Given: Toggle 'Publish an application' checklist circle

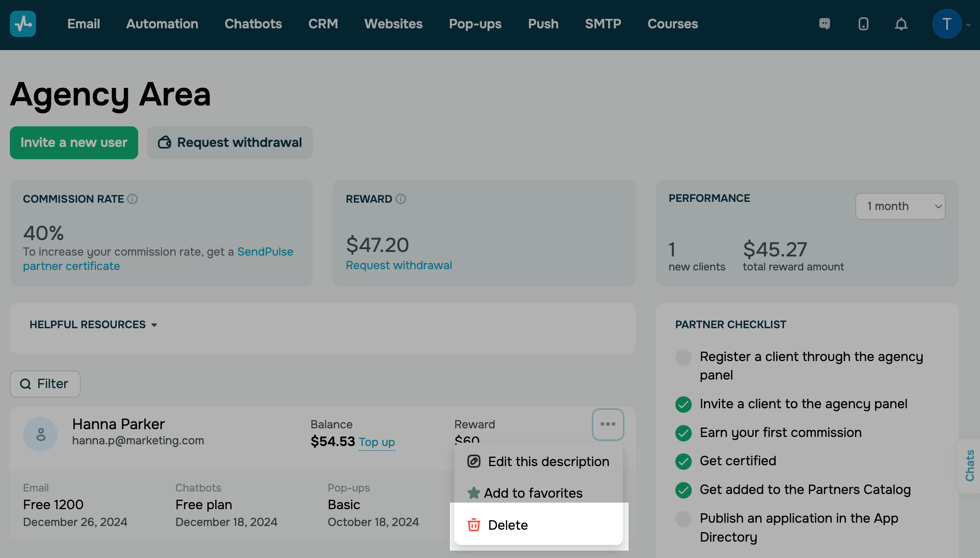Looking at the screenshot, I should [683, 519].
